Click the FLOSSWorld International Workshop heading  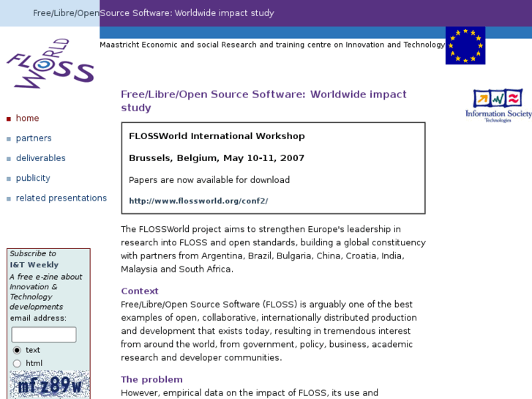click(217, 136)
